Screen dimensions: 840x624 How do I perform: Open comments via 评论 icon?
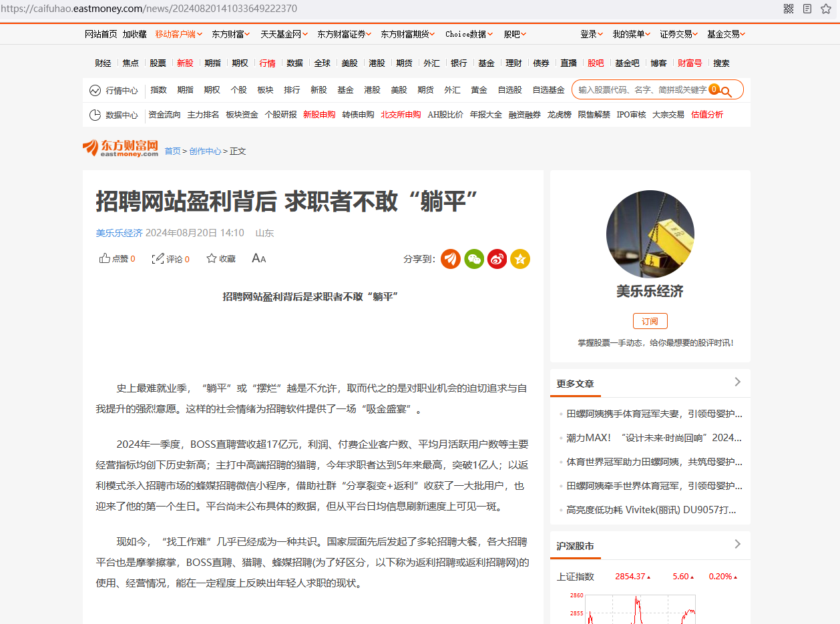click(x=158, y=258)
